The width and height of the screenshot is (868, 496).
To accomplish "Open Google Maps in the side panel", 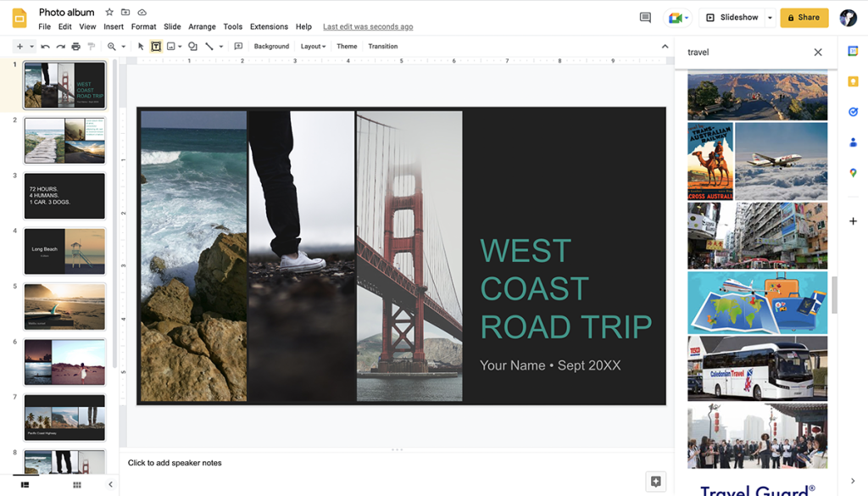I will coord(853,173).
